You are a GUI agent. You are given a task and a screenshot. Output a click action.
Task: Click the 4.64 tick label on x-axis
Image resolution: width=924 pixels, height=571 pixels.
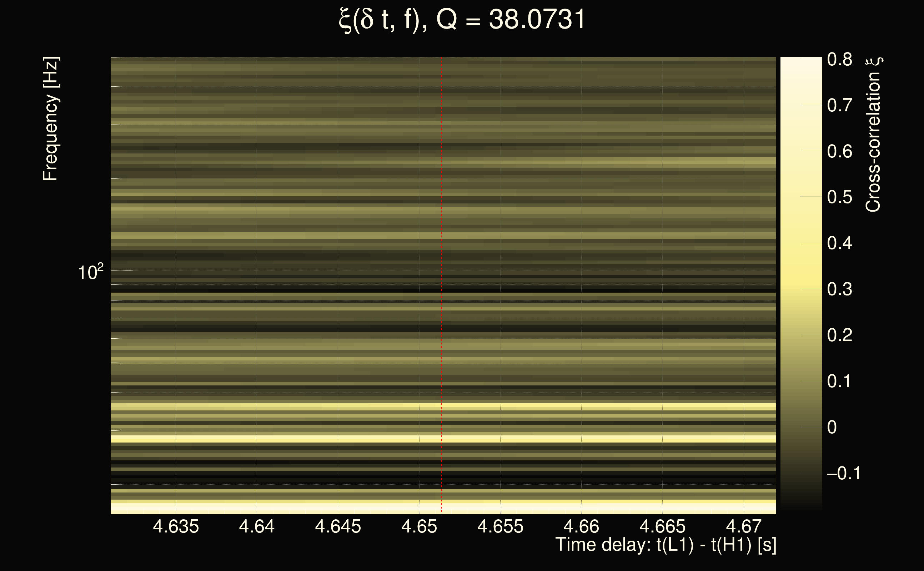256,526
